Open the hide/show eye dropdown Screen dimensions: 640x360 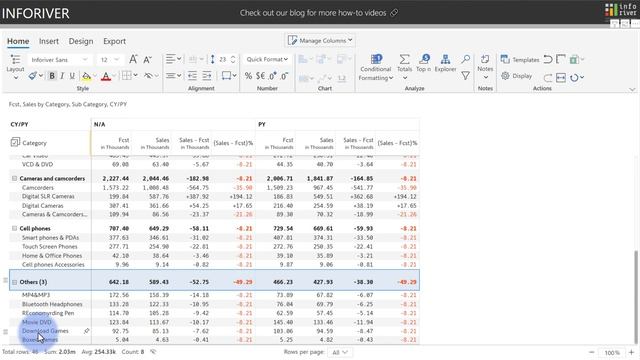[x=151, y=76]
